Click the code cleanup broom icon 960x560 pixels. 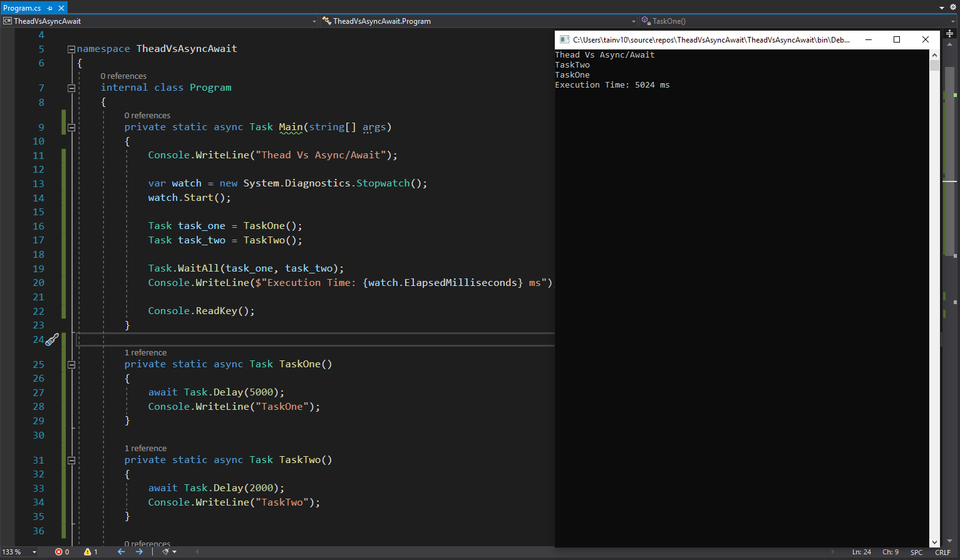coord(166,552)
